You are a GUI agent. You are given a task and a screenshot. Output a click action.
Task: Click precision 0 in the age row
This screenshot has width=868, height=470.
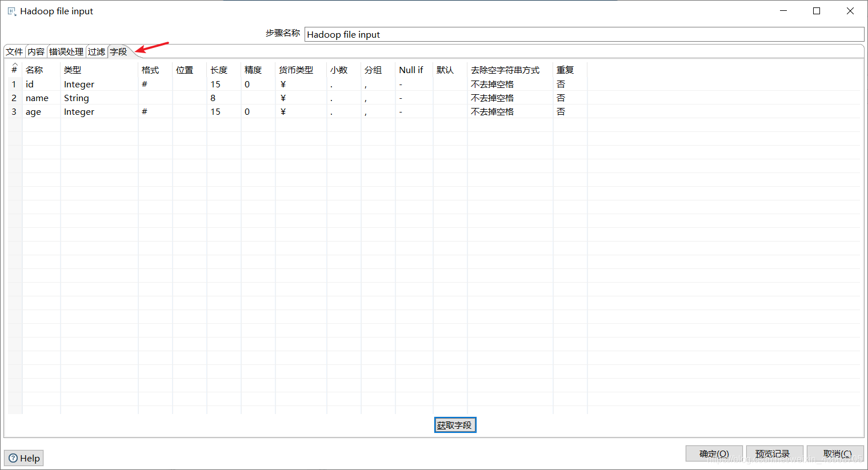[x=258, y=111]
